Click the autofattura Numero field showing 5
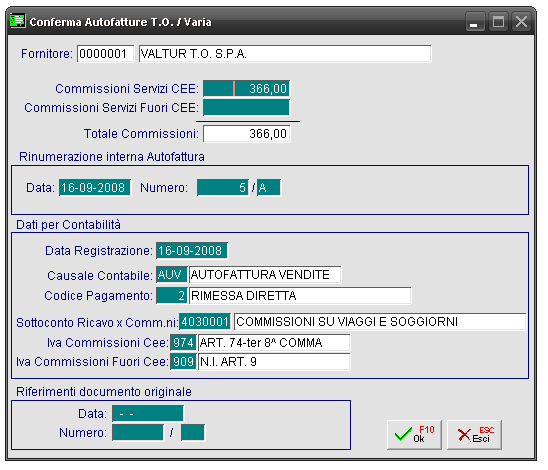The width and height of the screenshot is (548, 470). (223, 188)
